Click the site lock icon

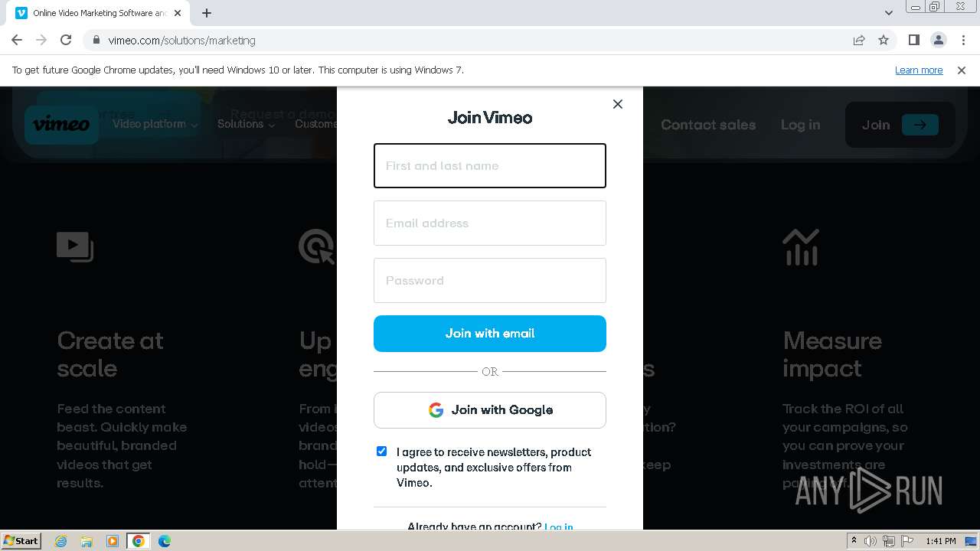(96, 40)
